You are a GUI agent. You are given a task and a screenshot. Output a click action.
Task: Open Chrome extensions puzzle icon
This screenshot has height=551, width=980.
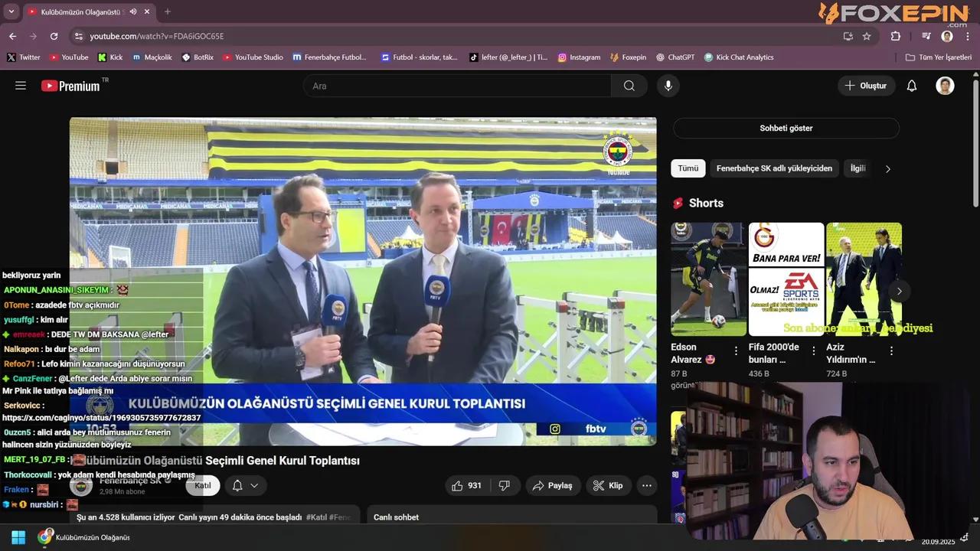896,36
